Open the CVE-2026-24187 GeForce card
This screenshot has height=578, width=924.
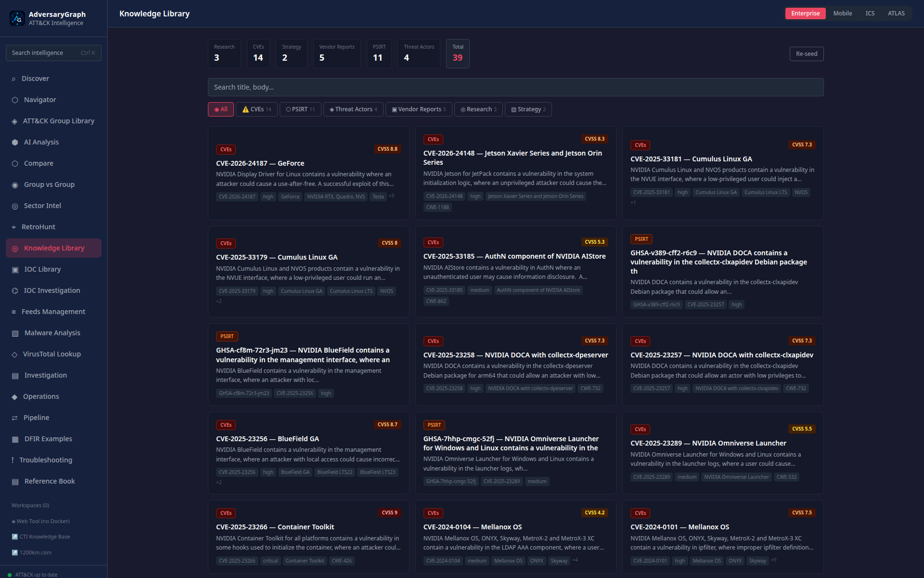click(x=308, y=173)
